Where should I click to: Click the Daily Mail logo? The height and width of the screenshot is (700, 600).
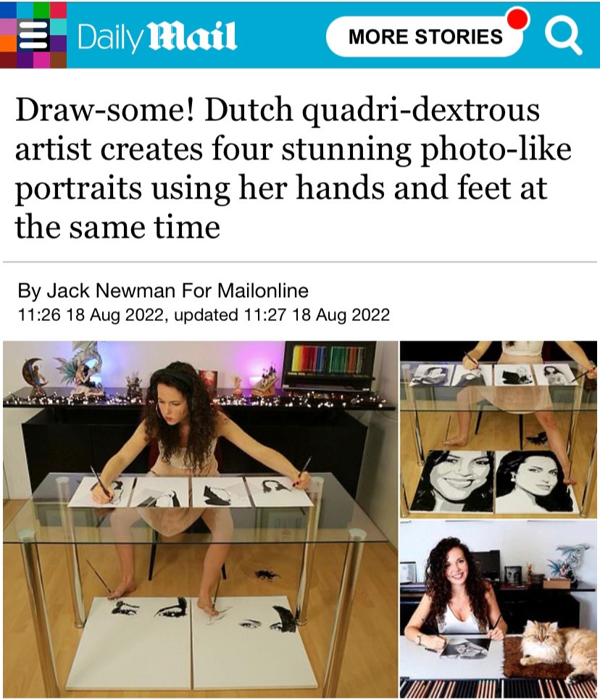click(x=157, y=36)
